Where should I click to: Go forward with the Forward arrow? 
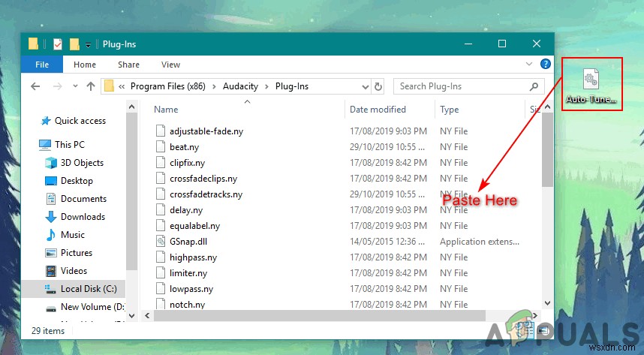coord(58,86)
